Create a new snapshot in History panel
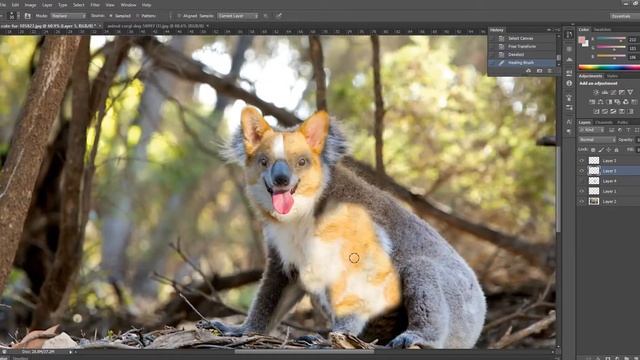Screen dimensions: 640x360 539,71
